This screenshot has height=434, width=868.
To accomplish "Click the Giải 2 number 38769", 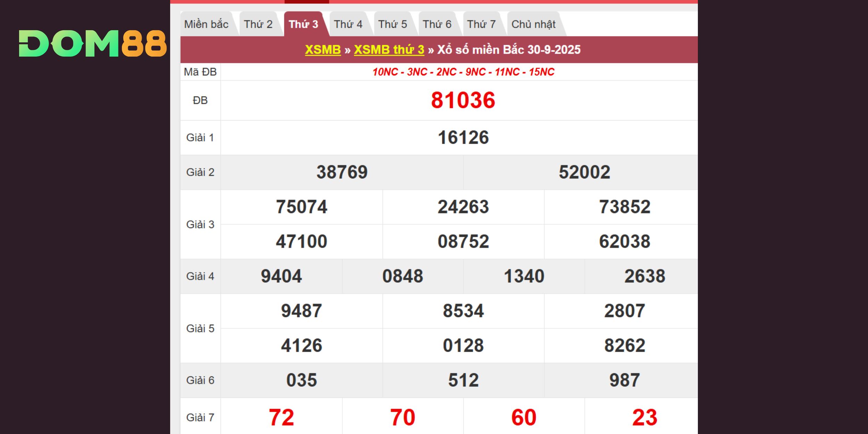I will (x=342, y=172).
